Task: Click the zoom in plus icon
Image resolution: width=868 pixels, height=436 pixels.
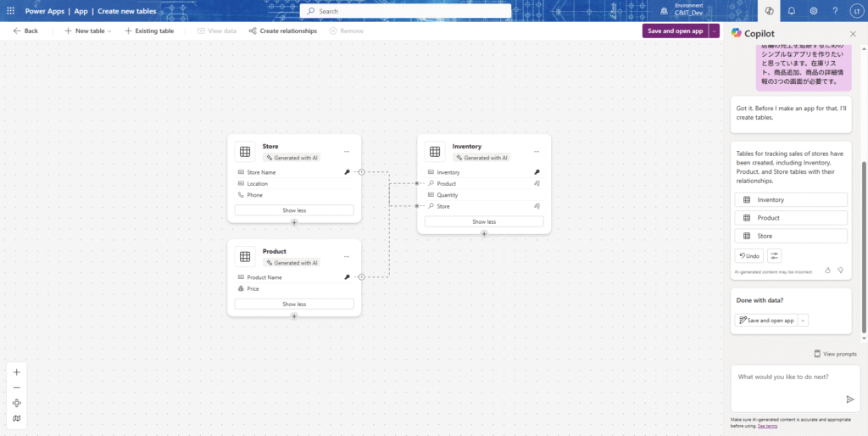Action: click(x=16, y=372)
